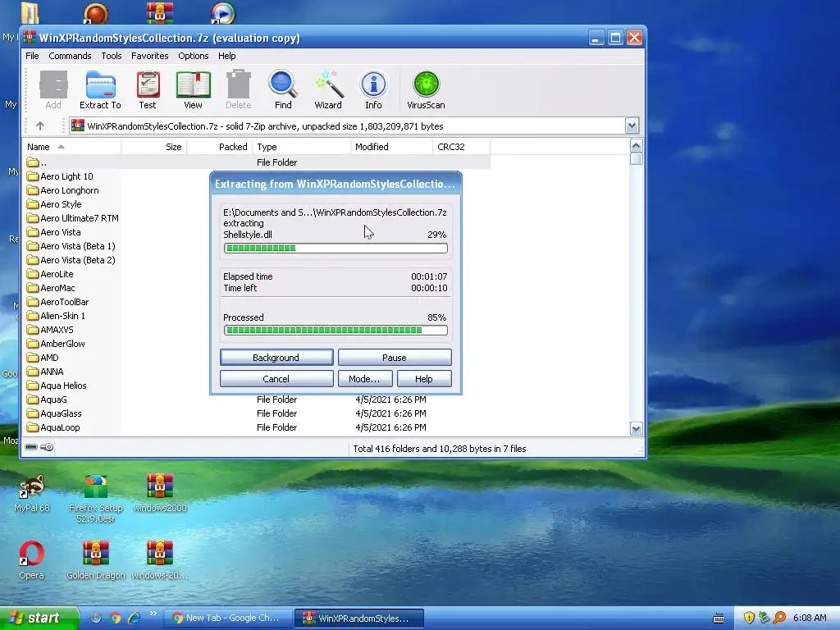Sort by the Name column header
This screenshot has width=840, height=630.
(x=72, y=147)
